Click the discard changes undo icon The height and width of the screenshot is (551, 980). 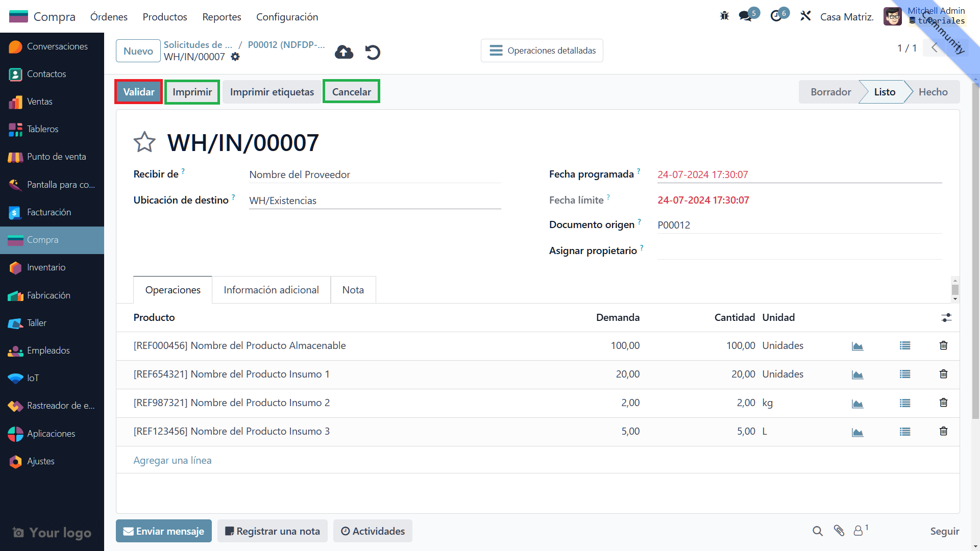point(373,52)
